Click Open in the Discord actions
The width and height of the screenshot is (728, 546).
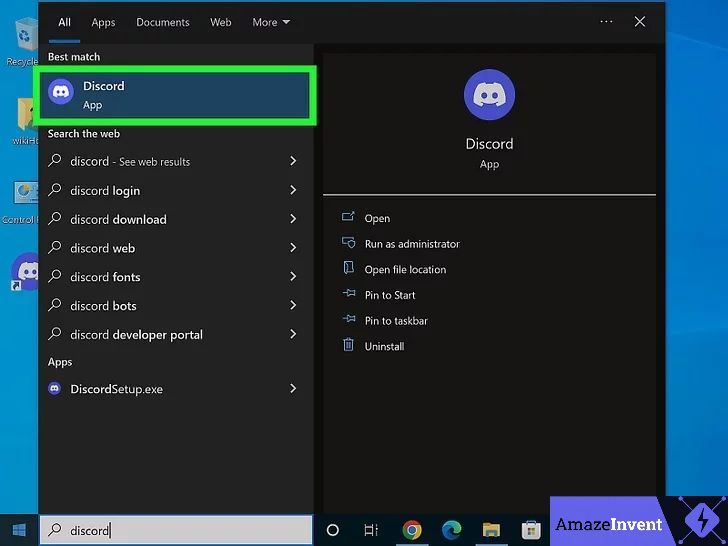377,218
